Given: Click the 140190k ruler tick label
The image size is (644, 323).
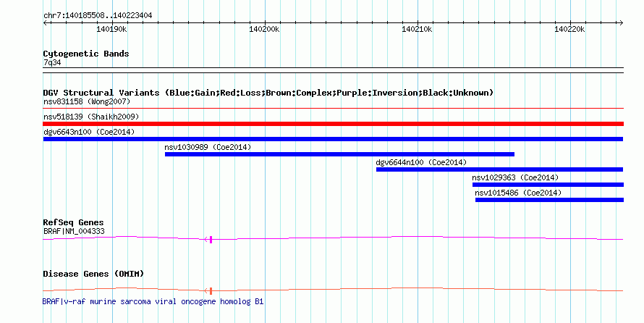Looking at the screenshot, I should pyautogui.click(x=111, y=29).
